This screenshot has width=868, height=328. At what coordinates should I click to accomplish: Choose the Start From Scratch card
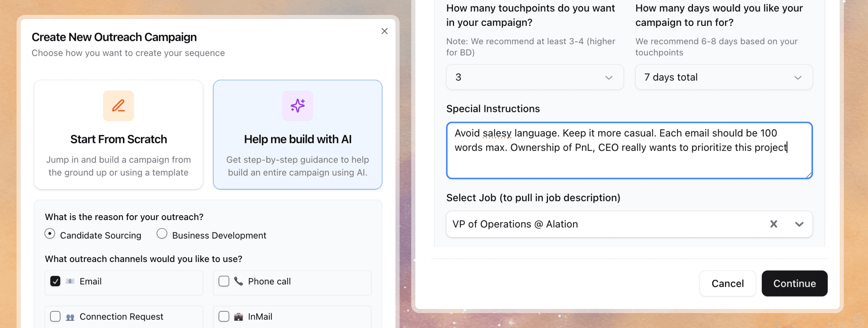point(118,134)
